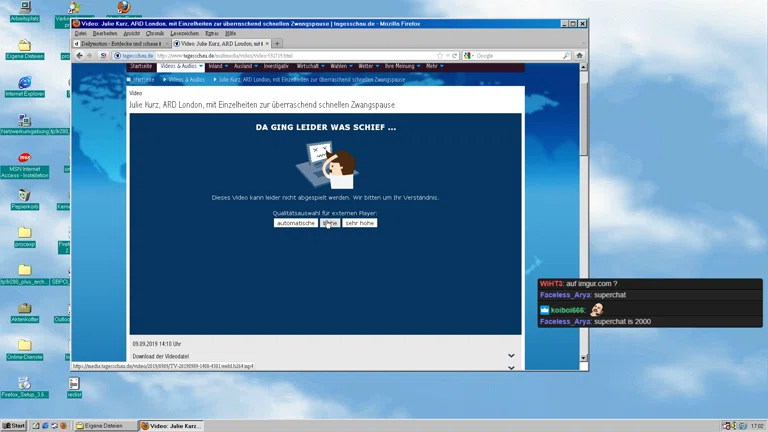768x432 pixels.
Task: Open the tagesschau.de site identity badge
Action: (134, 56)
